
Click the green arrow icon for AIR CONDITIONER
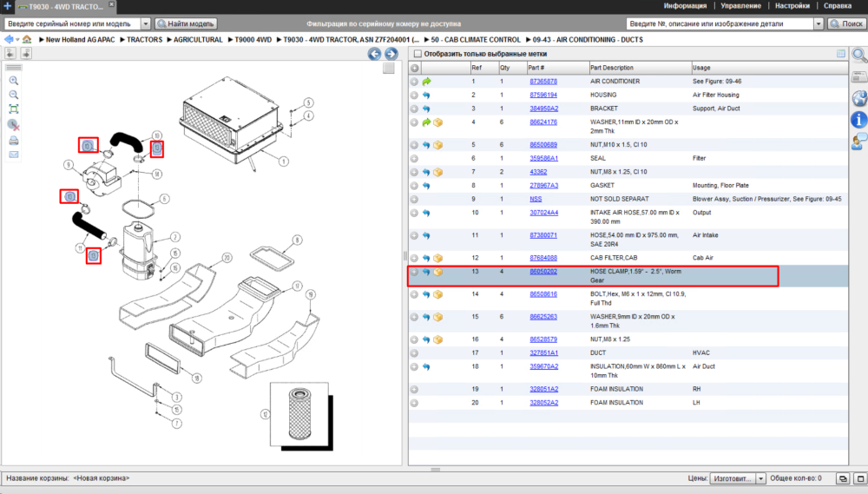pyautogui.click(x=426, y=82)
